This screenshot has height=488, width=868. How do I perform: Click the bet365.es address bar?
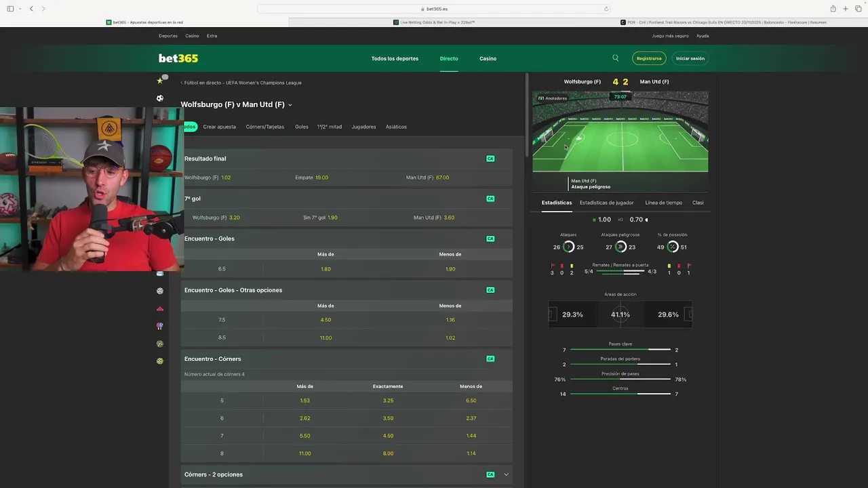coord(434,9)
